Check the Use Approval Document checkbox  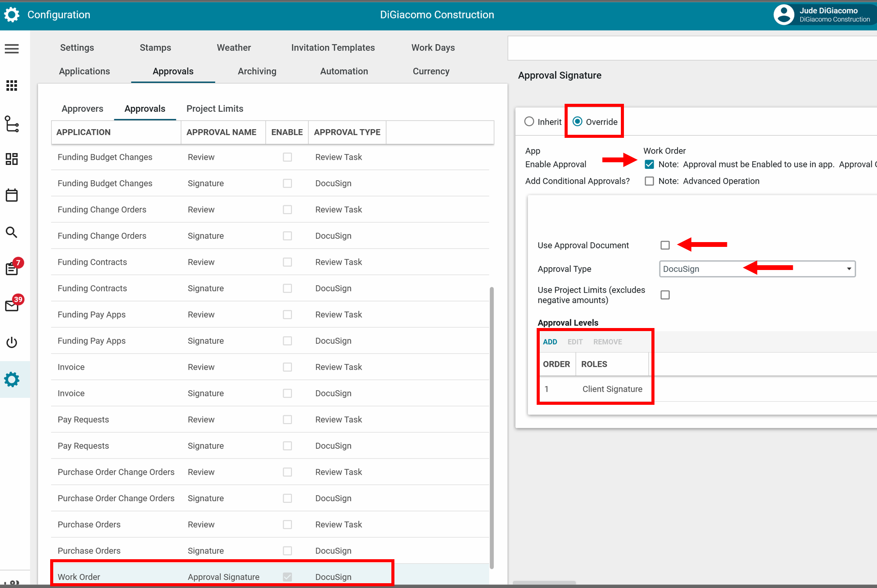pos(665,245)
